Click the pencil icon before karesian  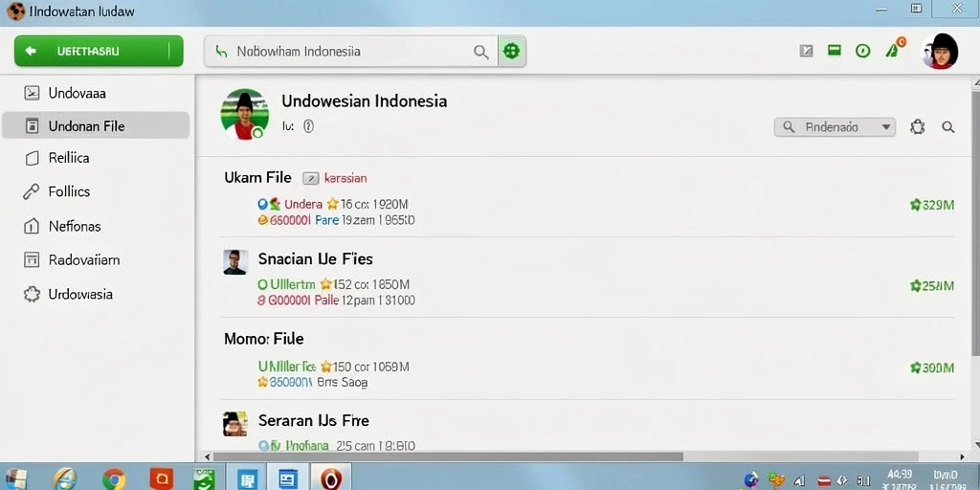[x=311, y=179]
